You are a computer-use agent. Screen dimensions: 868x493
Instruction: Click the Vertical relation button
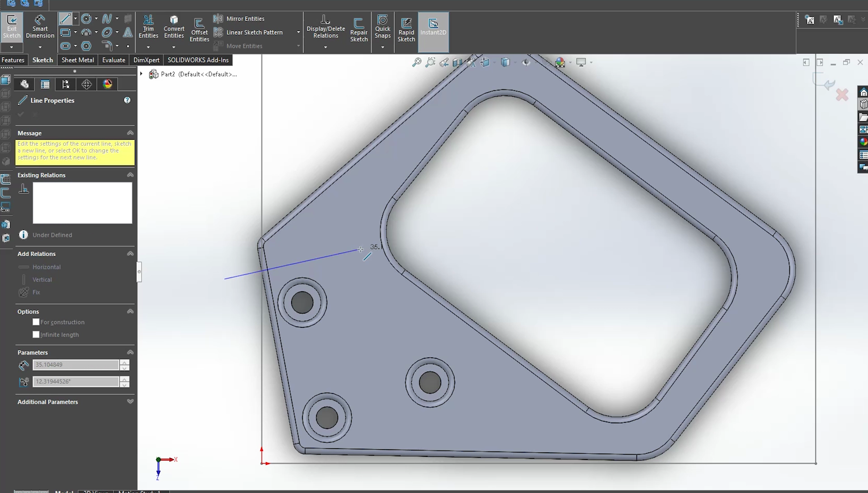(42, 279)
